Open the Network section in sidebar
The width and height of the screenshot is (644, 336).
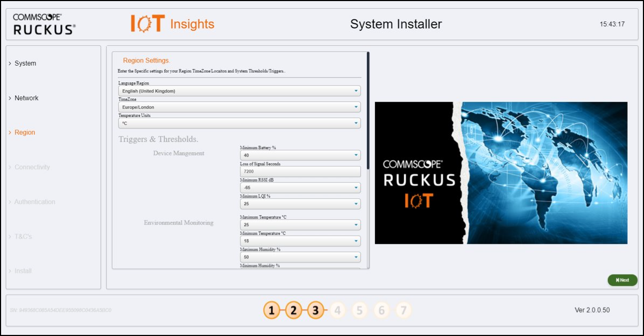tap(26, 98)
